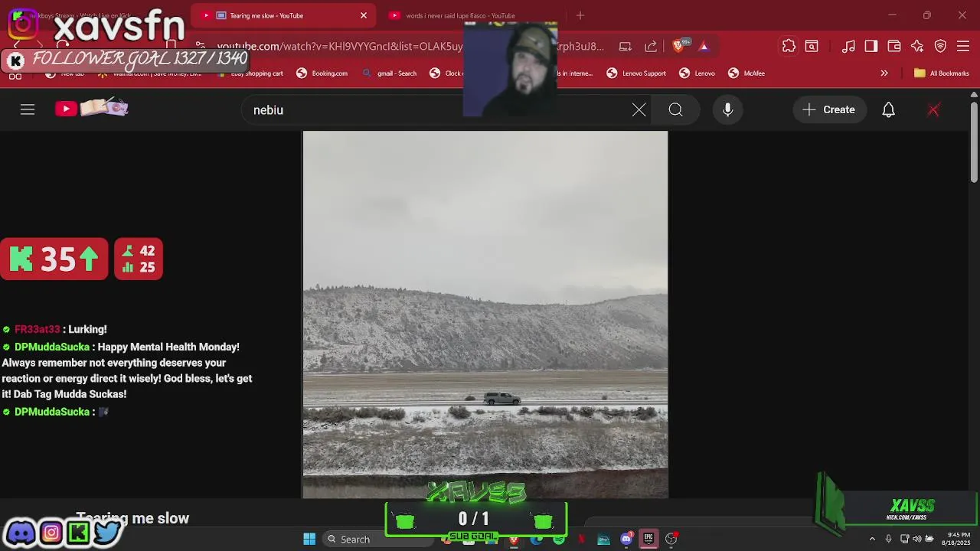Start voice search with the microphone

pos(727,109)
